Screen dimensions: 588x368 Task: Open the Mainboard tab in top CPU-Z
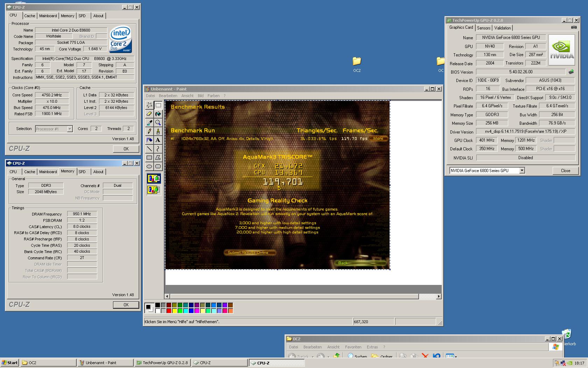tap(48, 16)
